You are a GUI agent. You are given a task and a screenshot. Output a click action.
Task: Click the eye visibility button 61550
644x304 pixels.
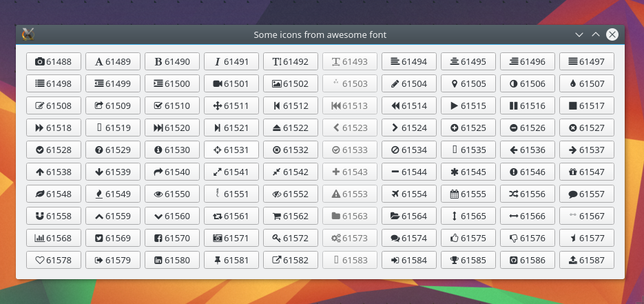172,194
